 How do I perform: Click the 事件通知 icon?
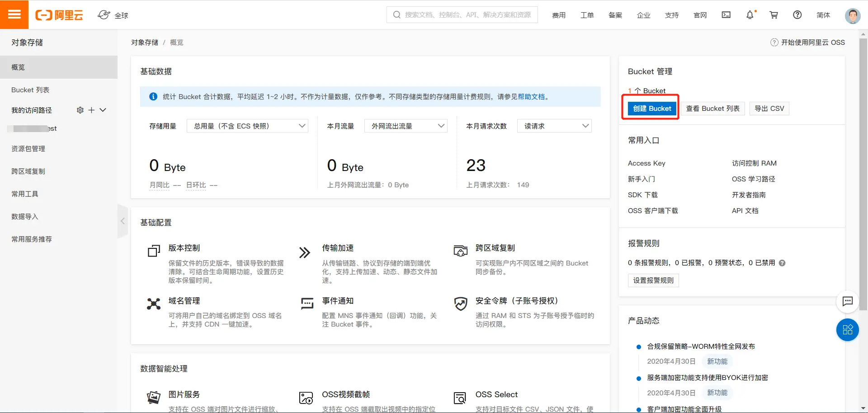[307, 303]
